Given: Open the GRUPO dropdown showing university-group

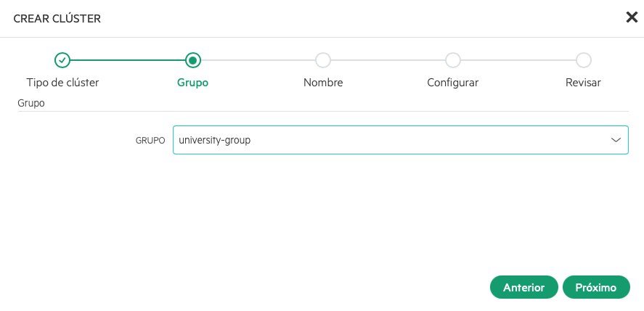Looking at the screenshot, I should pyautogui.click(x=401, y=140).
